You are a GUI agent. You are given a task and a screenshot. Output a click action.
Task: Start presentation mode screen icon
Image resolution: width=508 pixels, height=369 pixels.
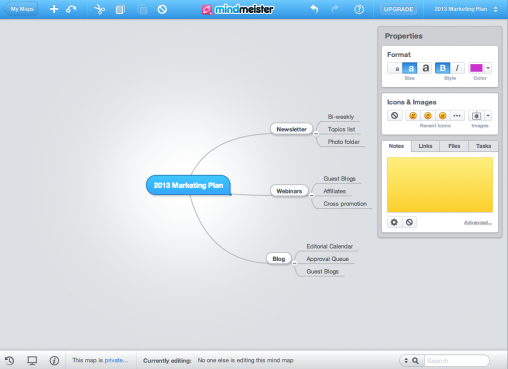pos(32,360)
